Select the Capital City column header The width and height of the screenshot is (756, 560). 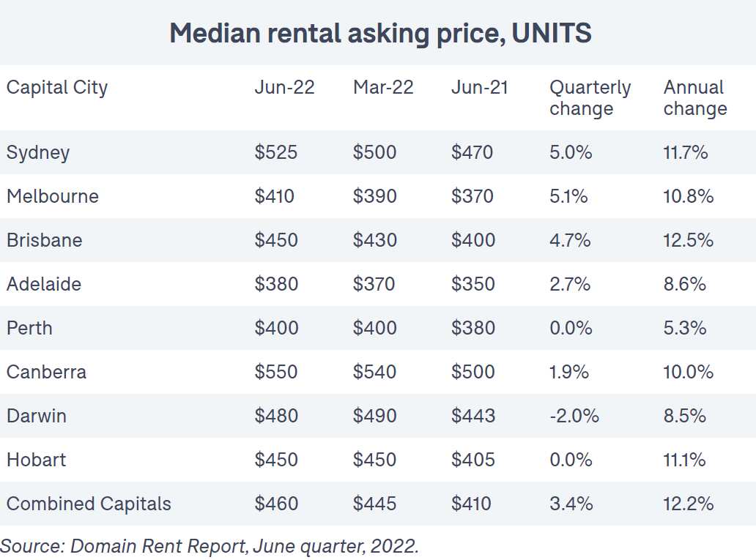pos(57,88)
